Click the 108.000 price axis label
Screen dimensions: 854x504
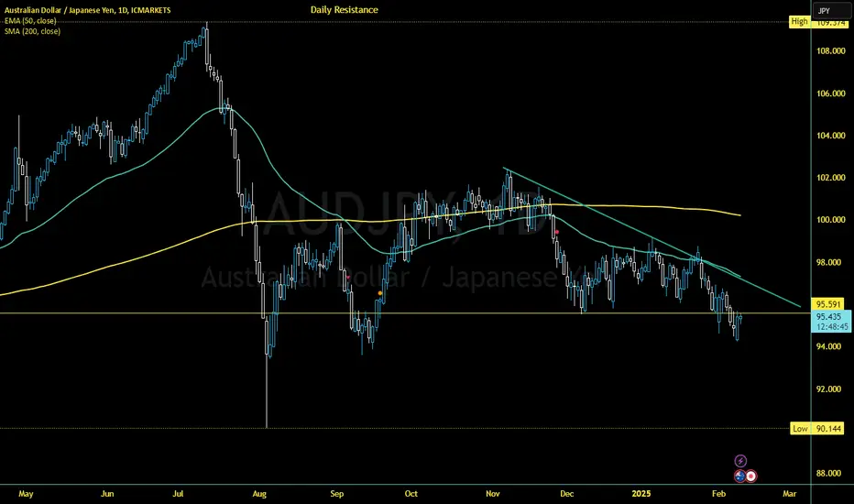pos(830,51)
